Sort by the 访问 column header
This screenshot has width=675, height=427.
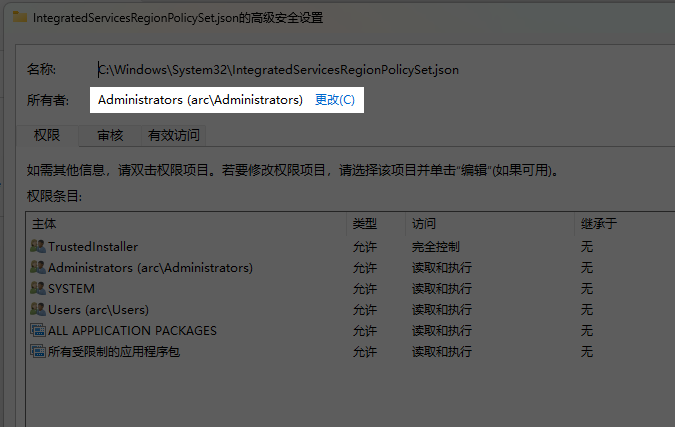[x=490, y=224]
